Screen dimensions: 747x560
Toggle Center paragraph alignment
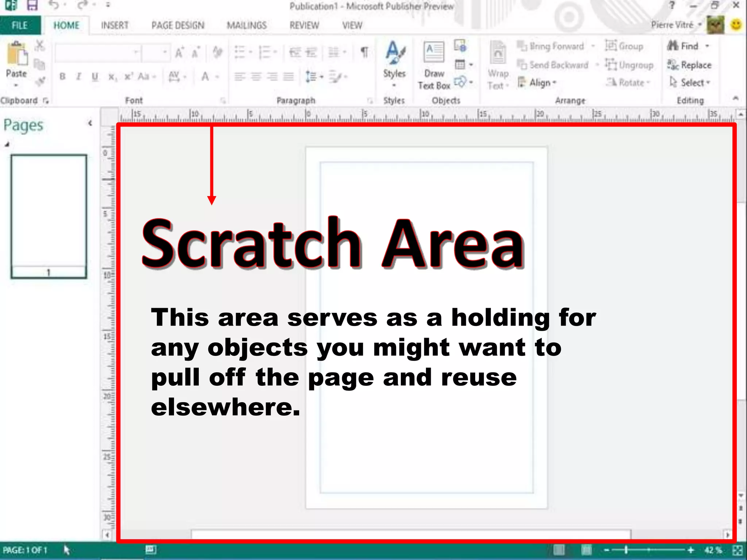[256, 77]
